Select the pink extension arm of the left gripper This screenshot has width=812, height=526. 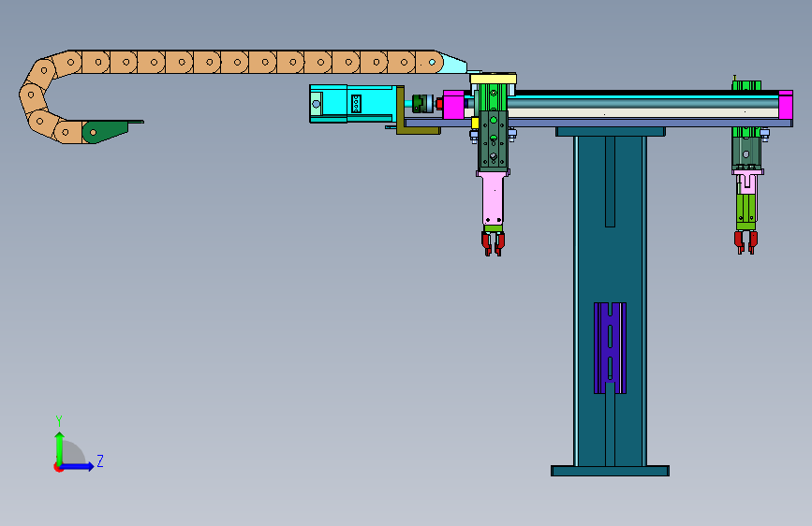tap(493, 198)
